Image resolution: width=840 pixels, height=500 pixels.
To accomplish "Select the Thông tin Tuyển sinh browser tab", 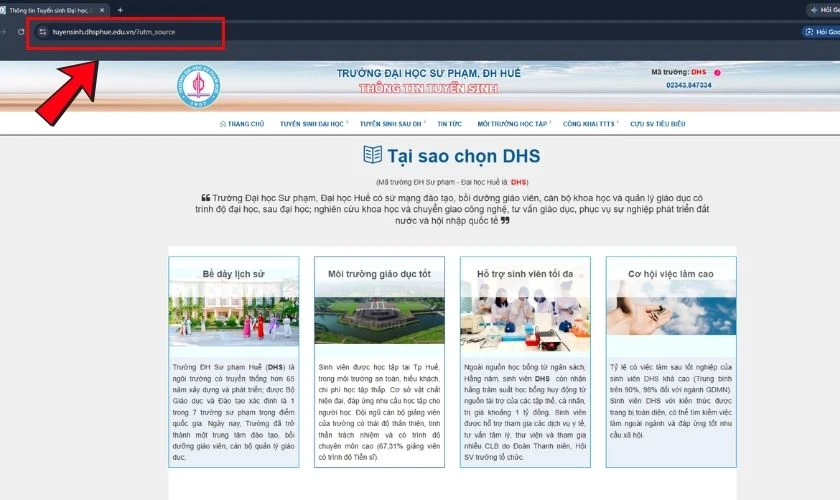I will tap(54, 10).
